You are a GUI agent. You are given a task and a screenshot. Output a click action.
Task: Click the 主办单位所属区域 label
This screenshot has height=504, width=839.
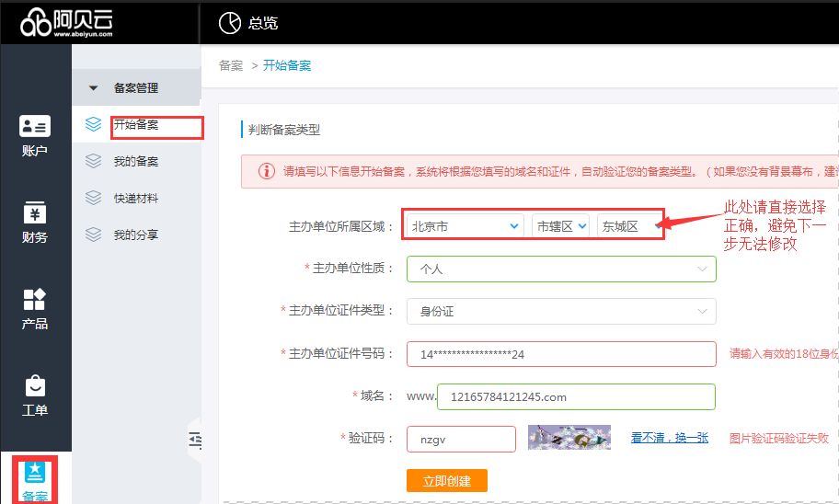(342, 226)
